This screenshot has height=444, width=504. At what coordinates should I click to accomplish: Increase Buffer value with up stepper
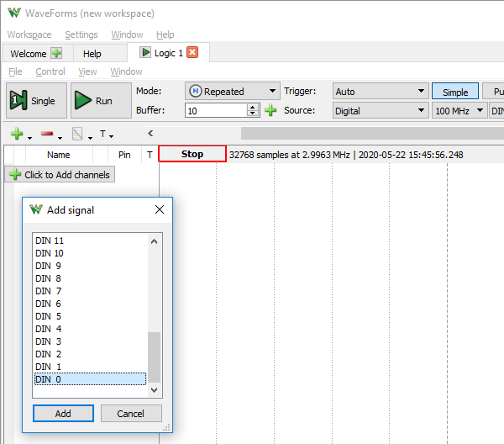click(x=253, y=108)
